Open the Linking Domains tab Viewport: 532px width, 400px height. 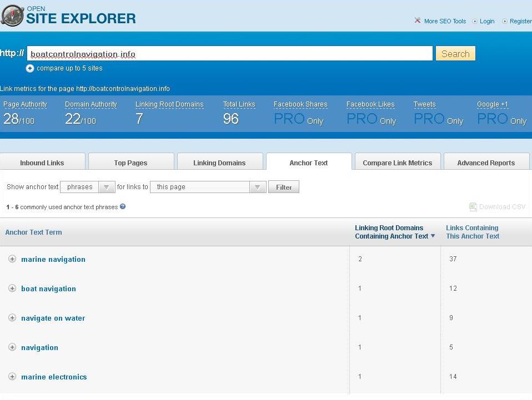[219, 163]
